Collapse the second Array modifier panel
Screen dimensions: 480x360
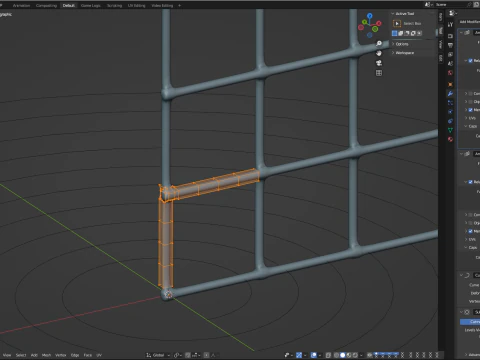tap(462, 154)
